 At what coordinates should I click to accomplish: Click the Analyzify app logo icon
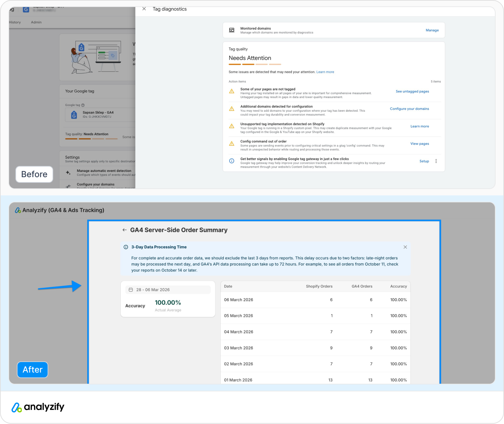[18, 210]
